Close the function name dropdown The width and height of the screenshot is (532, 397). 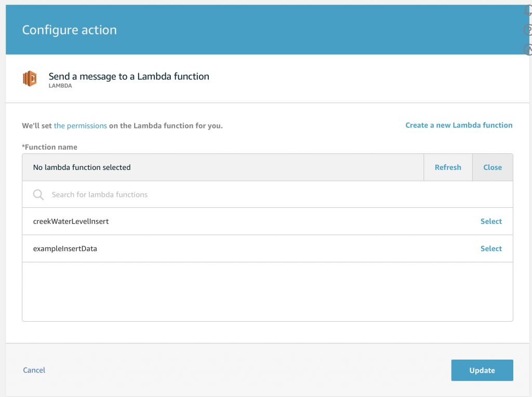tap(493, 167)
